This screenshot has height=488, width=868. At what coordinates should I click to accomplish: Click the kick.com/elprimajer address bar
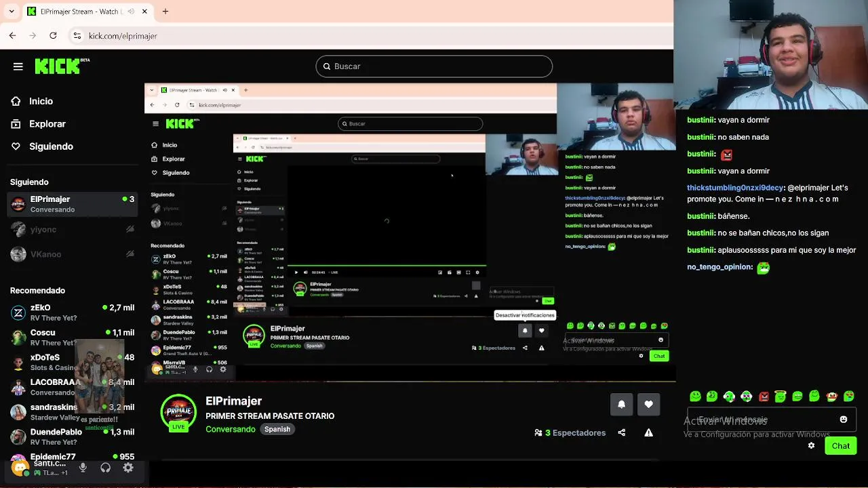click(123, 36)
